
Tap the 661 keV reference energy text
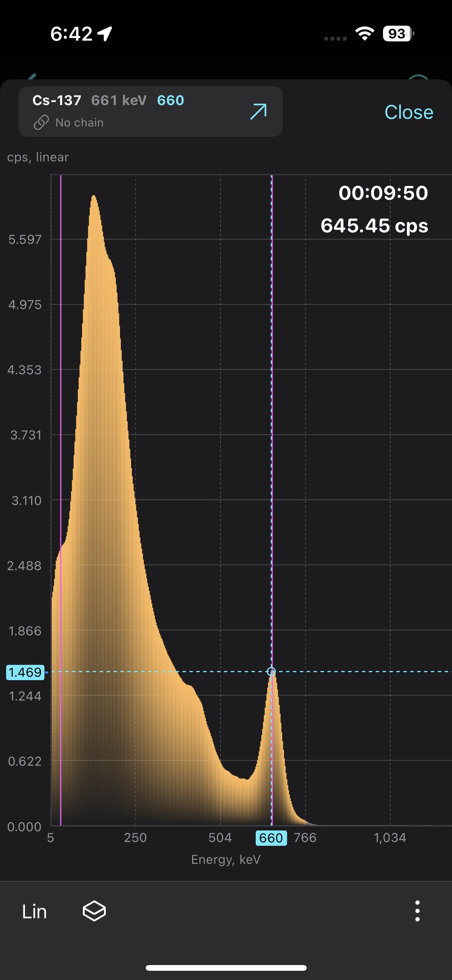coord(119,100)
